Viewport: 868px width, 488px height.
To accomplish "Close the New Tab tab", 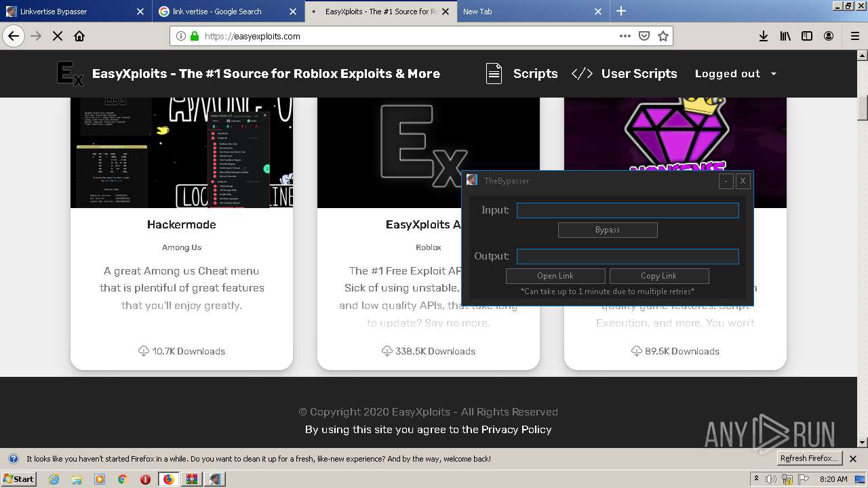I will click(x=598, y=12).
